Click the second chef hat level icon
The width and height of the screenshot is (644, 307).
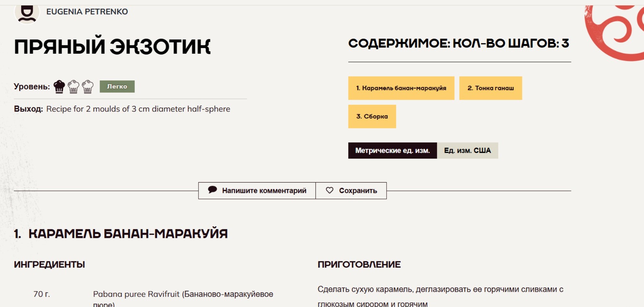[73, 87]
